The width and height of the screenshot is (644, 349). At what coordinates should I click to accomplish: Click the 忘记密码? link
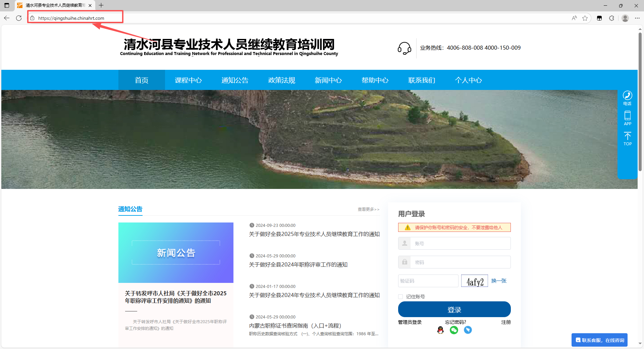455,322
